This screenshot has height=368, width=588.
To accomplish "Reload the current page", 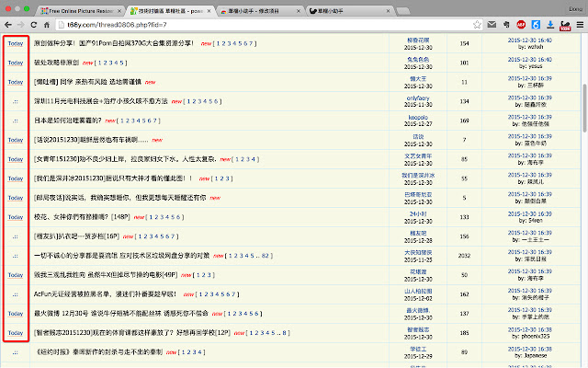I will point(34,25).
